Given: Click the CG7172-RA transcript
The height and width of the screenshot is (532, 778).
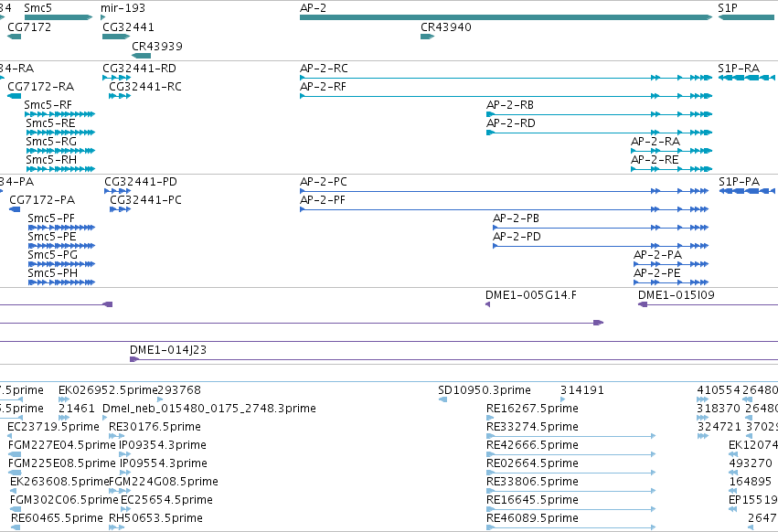Looking at the screenshot, I should [x=15, y=96].
